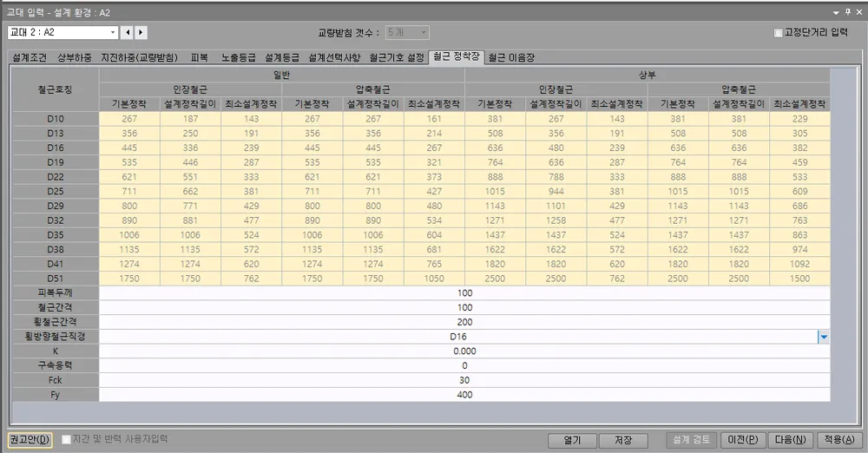The height and width of the screenshot is (453, 868).
Task: Apply changes with the 적용(A) button
Action: pos(839,440)
